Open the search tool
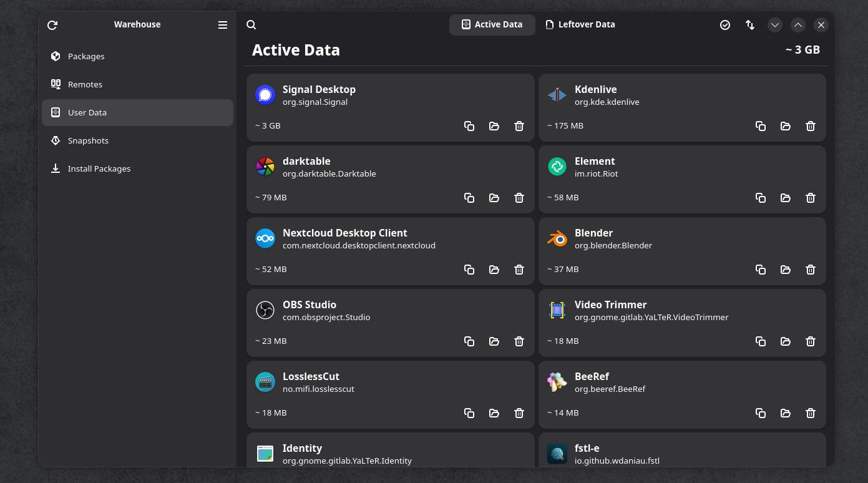 pos(251,25)
